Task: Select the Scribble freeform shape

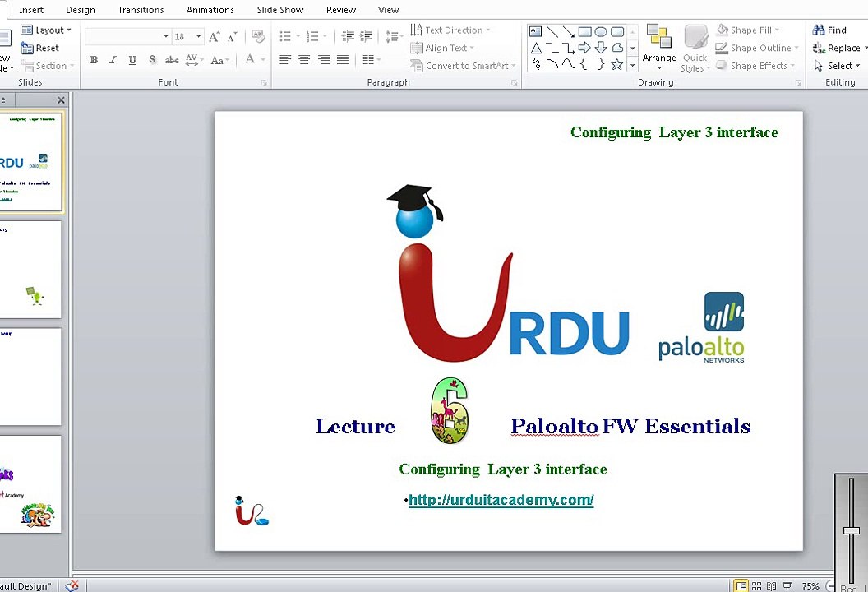Action: pos(535,65)
